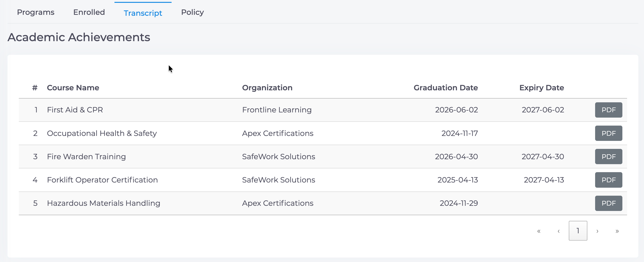Download PDF for Occupational Health & Safety
This screenshot has height=262, width=644.
click(609, 133)
